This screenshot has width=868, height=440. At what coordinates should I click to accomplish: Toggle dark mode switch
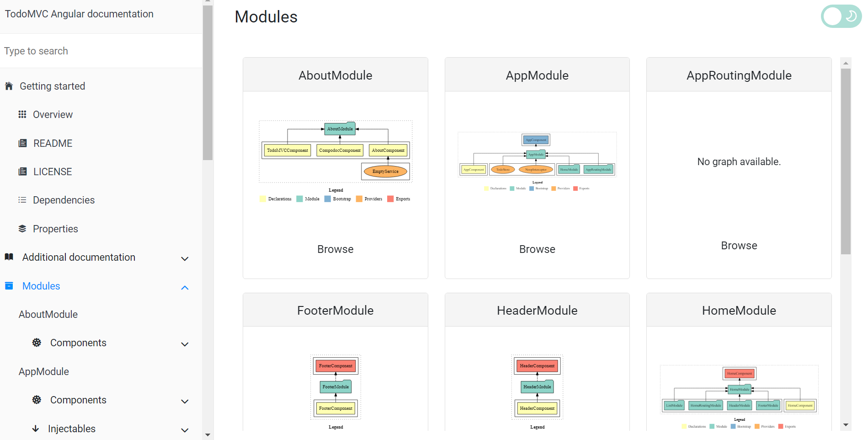[x=841, y=16]
